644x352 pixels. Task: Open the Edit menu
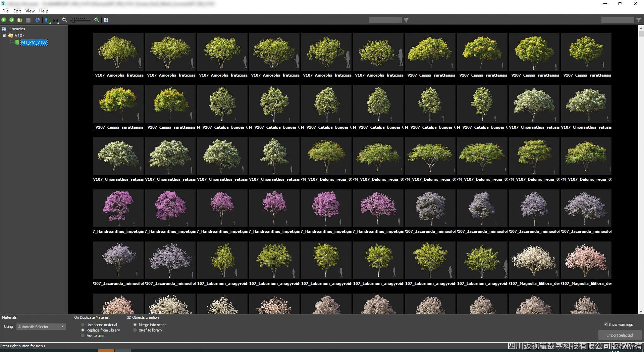[x=17, y=11]
